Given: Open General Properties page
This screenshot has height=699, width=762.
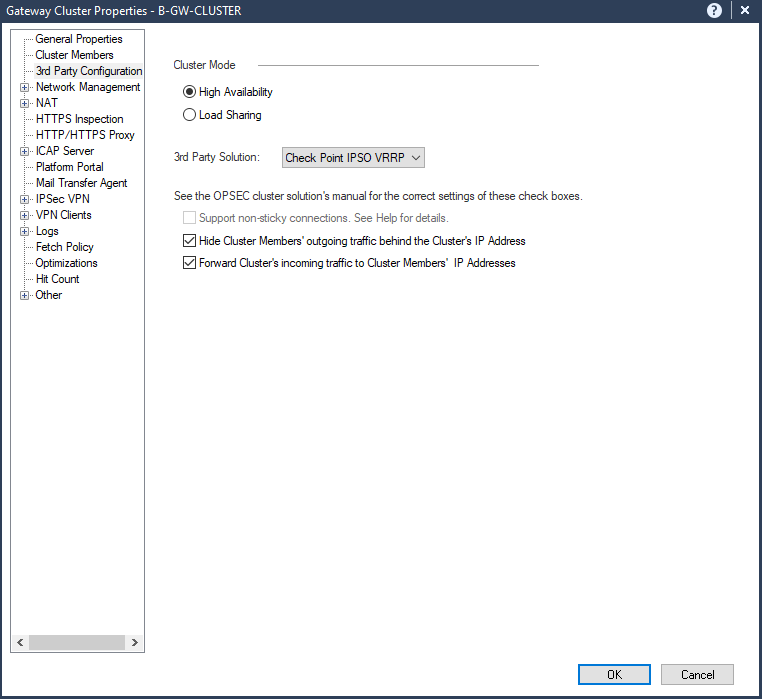Looking at the screenshot, I should (79, 39).
